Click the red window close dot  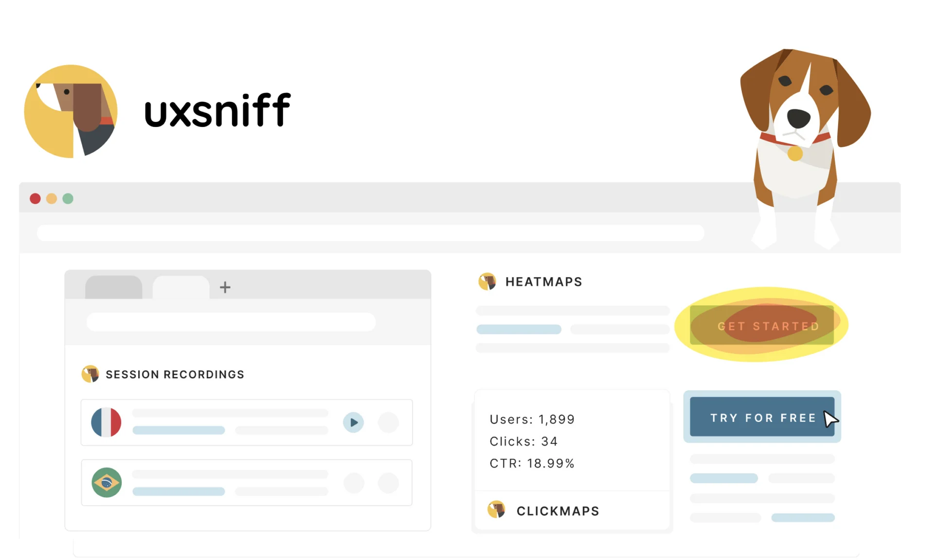pyautogui.click(x=35, y=199)
